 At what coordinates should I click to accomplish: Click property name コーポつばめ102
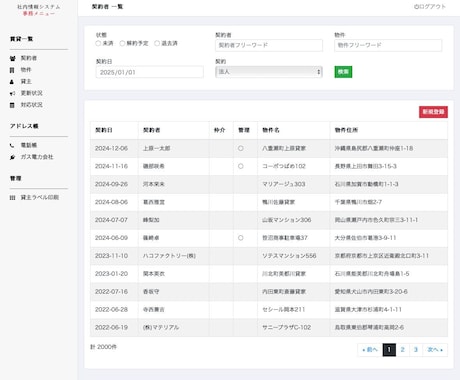pos(284,166)
